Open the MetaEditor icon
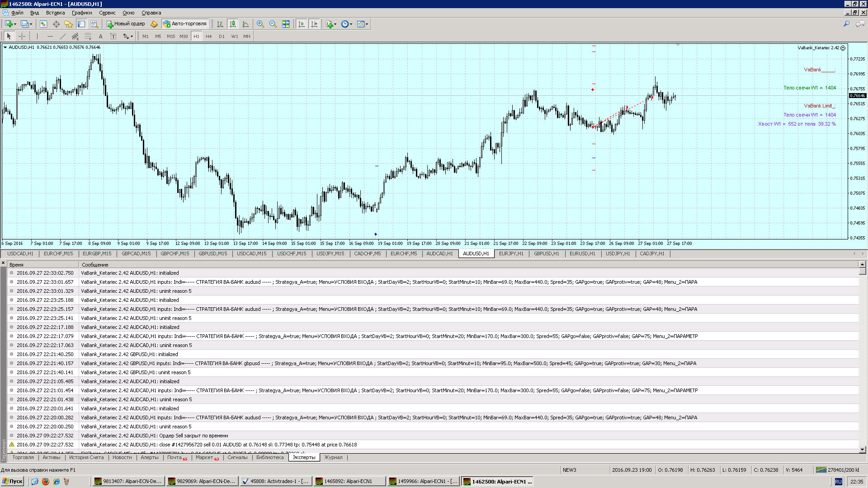The width and height of the screenshot is (868, 488). point(154,24)
